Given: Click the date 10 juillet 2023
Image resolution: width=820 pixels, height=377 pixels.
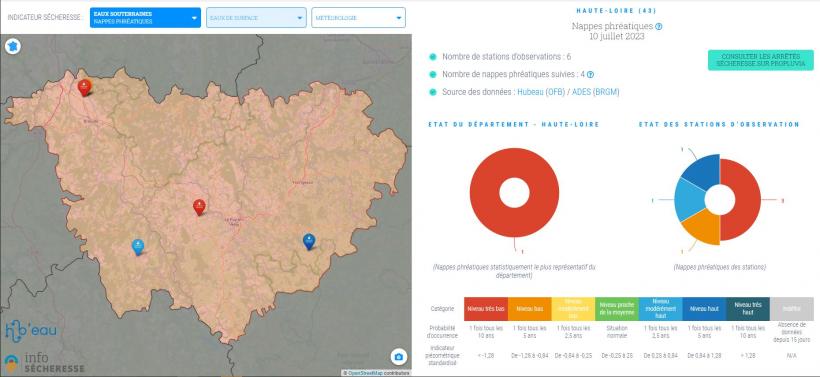Looking at the screenshot, I should pos(617,37).
